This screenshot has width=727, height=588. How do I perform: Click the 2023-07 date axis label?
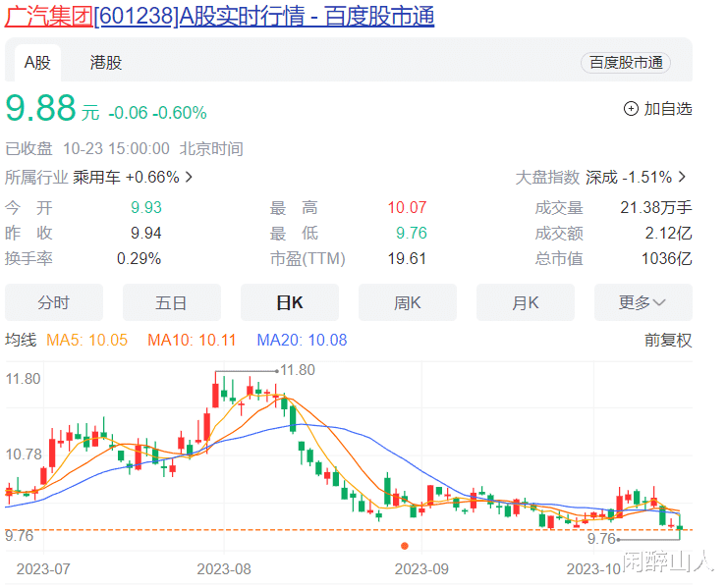coord(43,569)
